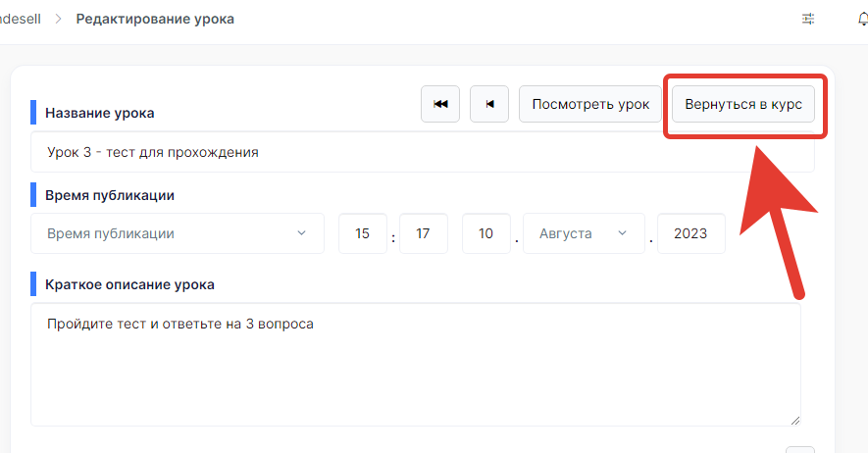This screenshot has width=868, height=453.
Task: Click the breadcrumb chevron separator icon
Action: (58, 19)
